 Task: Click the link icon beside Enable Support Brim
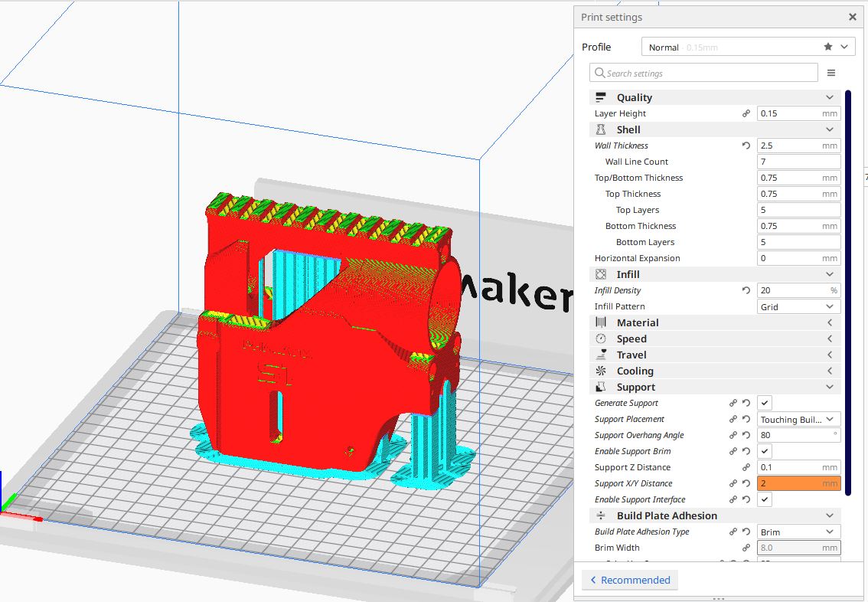click(733, 451)
